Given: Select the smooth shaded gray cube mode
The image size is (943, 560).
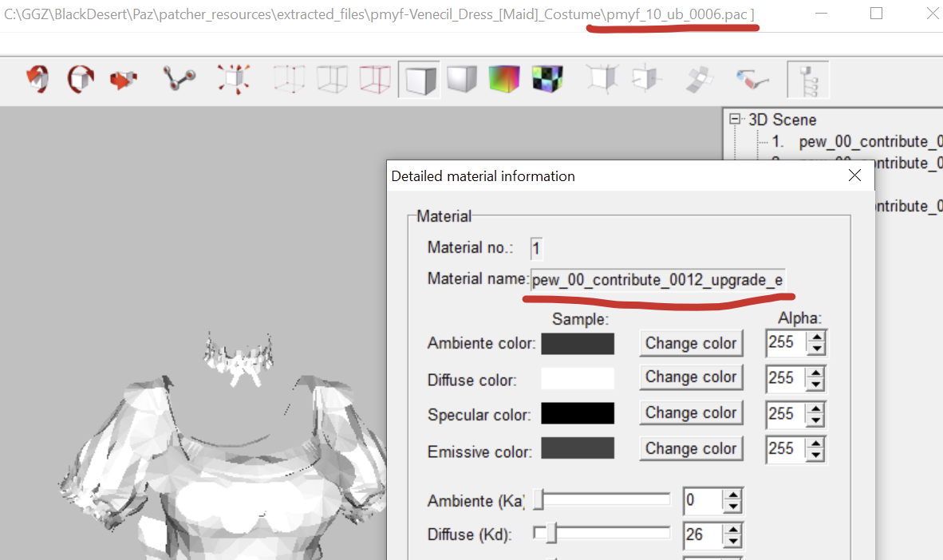Looking at the screenshot, I should click(x=461, y=79).
